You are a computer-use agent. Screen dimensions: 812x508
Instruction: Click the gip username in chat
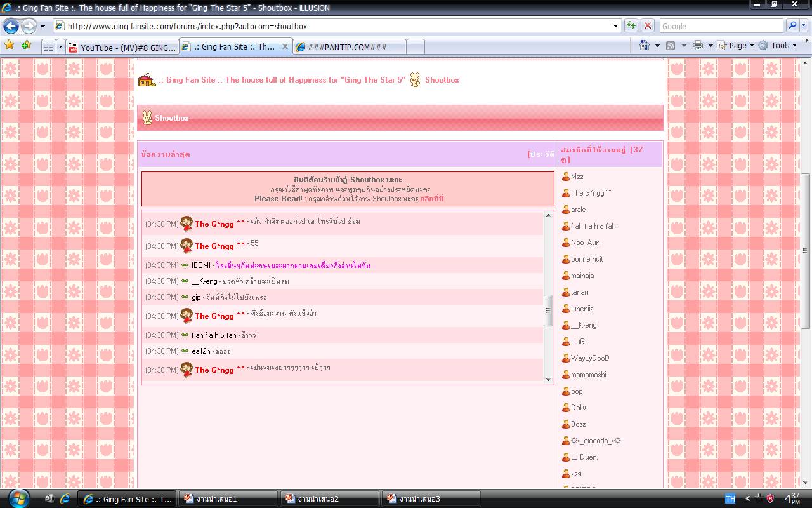(x=196, y=297)
